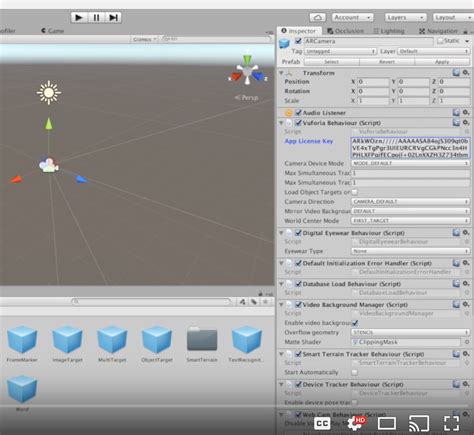The width and height of the screenshot is (474, 435).
Task: Click into the App License Key field
Action: (x=410, y=148)
